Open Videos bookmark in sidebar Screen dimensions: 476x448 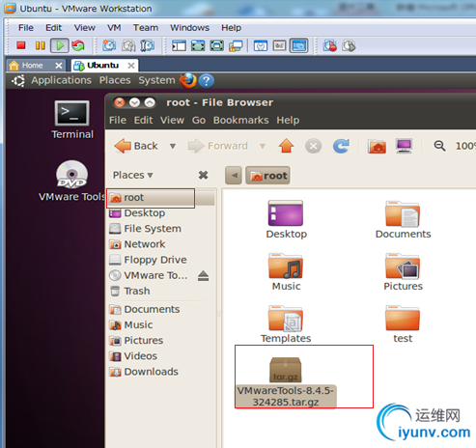tap(161, 356)
